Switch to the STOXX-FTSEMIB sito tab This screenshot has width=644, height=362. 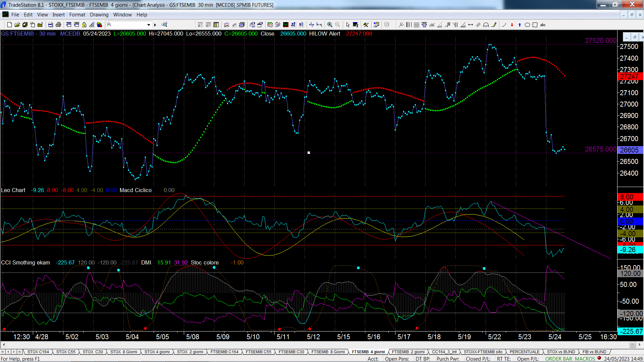(x=483, y=352)
